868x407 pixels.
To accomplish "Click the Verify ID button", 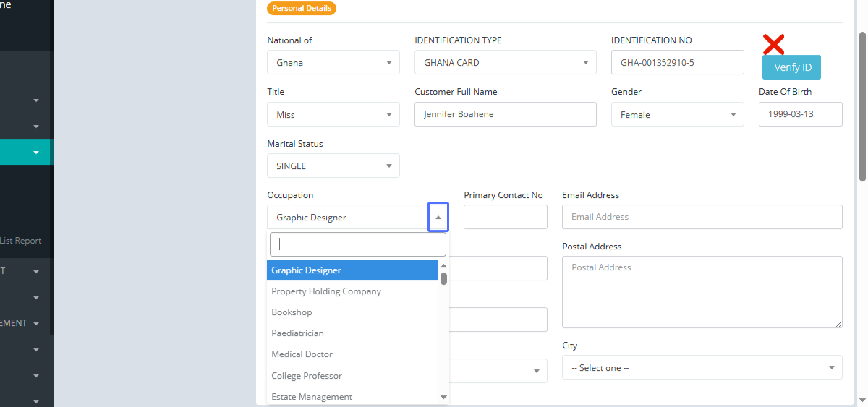I will pos(791,67).
